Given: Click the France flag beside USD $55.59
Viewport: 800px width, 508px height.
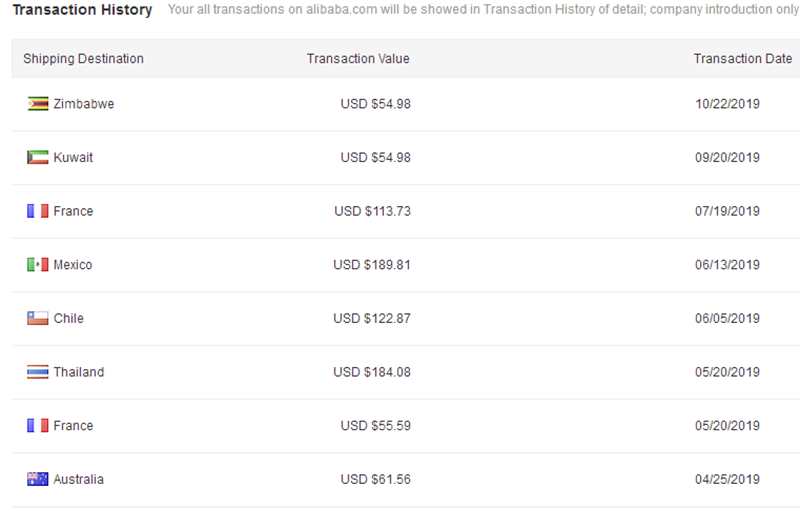Looking at the screenshot, I should [37, 426].
